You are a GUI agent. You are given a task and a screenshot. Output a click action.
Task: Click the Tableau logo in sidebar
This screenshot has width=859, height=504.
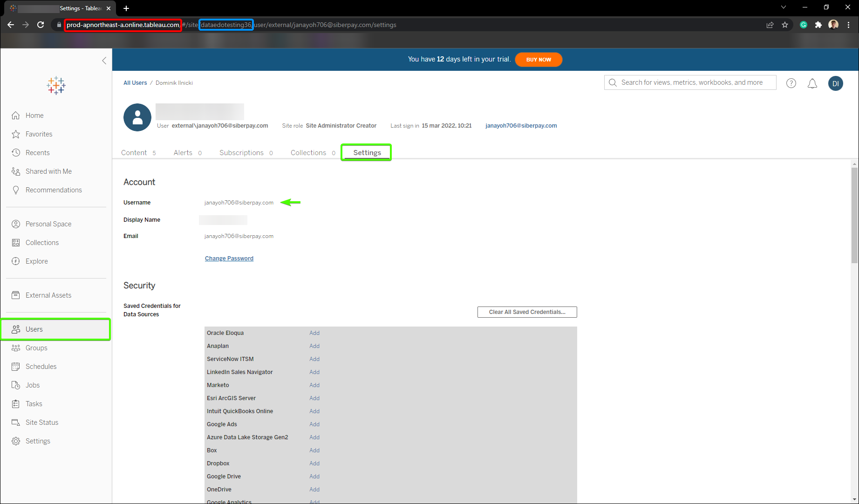(x=56, y=86)
